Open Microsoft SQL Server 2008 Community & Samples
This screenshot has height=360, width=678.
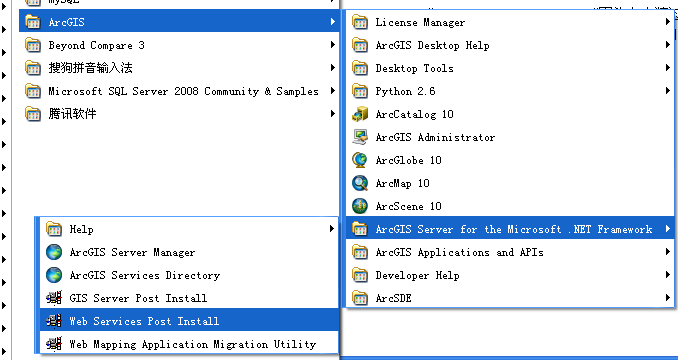coord(179,91)
